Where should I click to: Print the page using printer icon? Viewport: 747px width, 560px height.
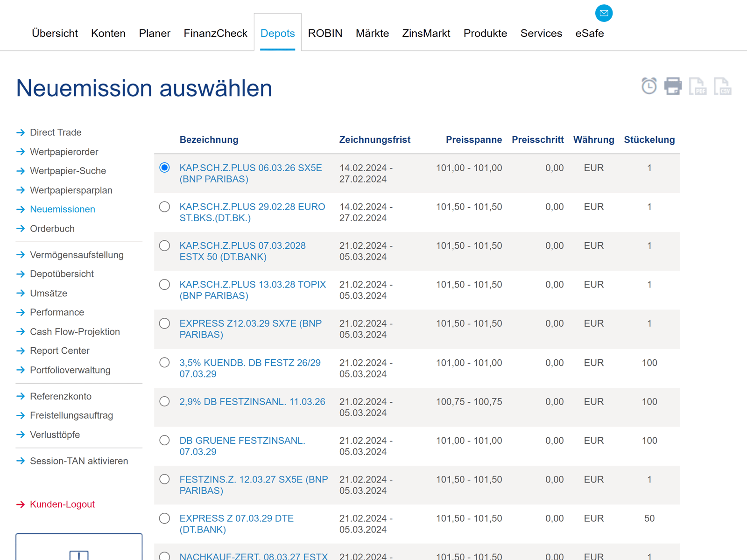point(673,86)
